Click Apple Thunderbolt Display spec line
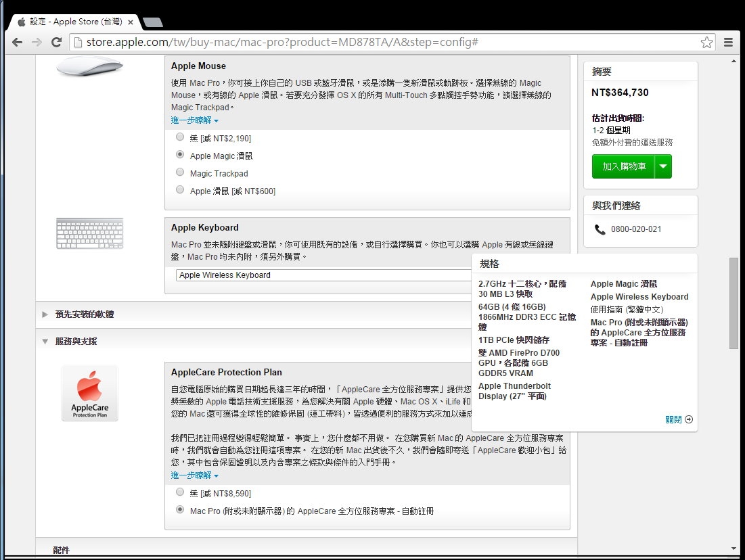Screen dimensions: 745x560 (514, 391)
